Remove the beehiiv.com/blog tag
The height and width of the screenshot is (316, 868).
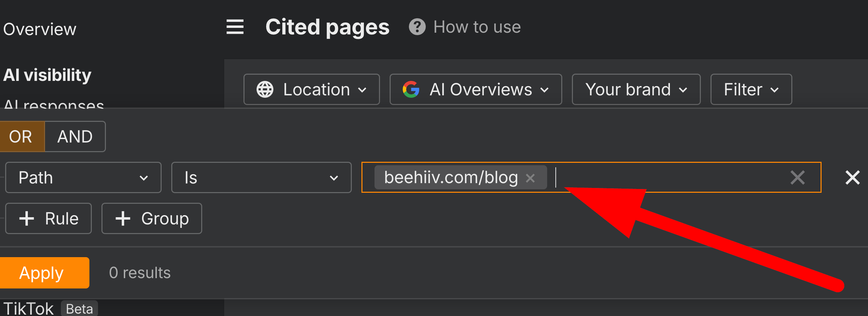tap(530, 178)
